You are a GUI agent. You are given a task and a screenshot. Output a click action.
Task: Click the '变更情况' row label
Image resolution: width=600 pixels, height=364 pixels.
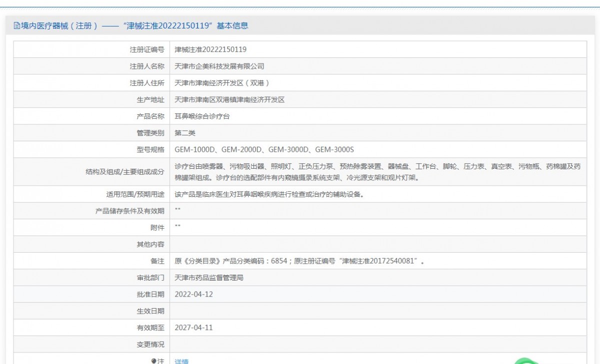pos(150,345)
